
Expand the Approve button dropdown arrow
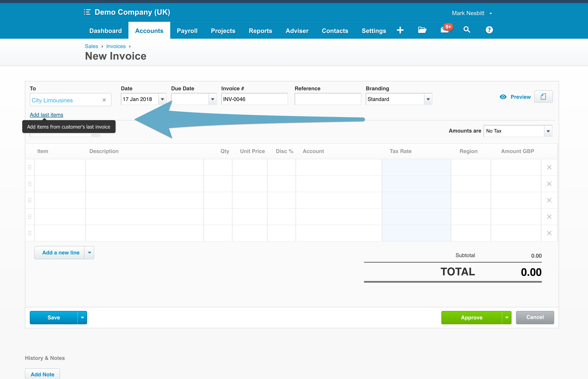click(507, 317)
